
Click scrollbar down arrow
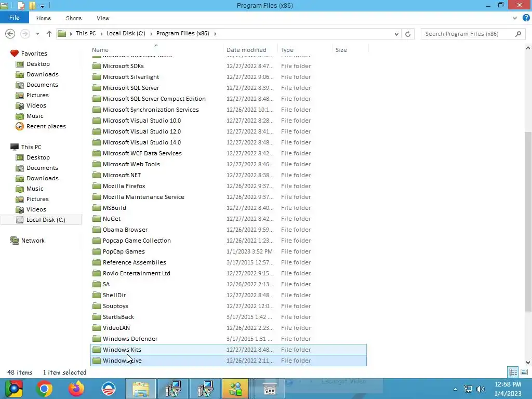coord(528,362)
